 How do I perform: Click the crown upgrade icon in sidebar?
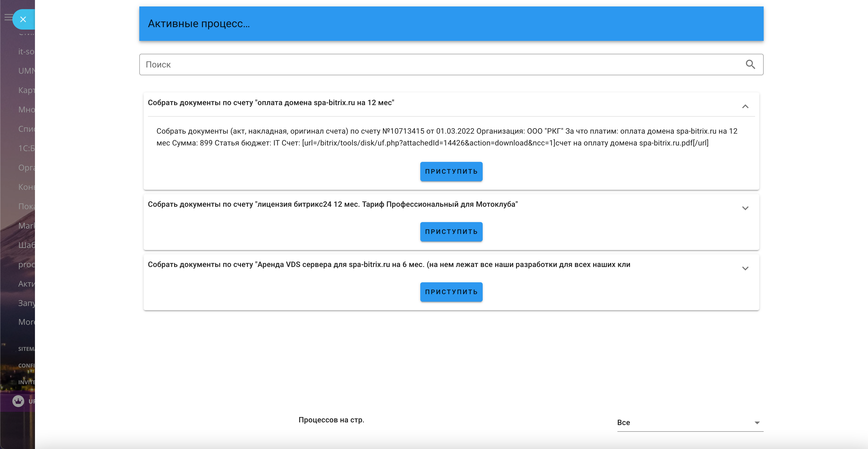[x=18, y=401]
